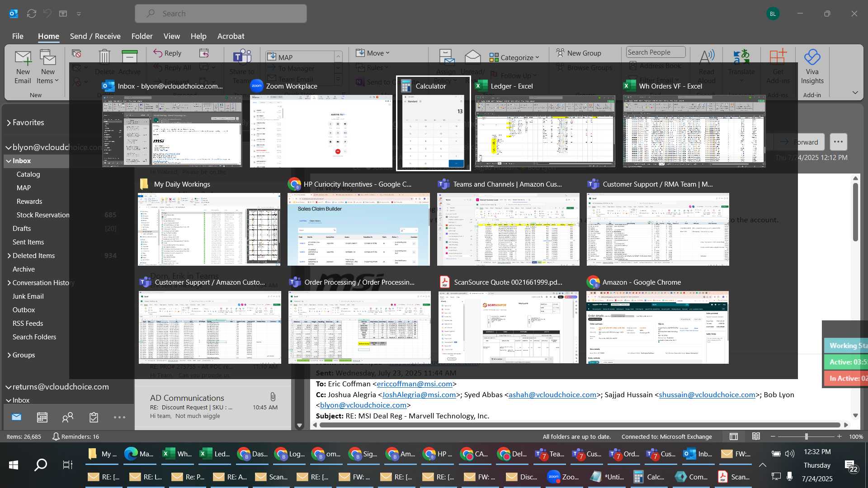Collapse the blyon@vcloudchoice.com account
Screen dimensions: 868x488
click(x=8, y=147)
